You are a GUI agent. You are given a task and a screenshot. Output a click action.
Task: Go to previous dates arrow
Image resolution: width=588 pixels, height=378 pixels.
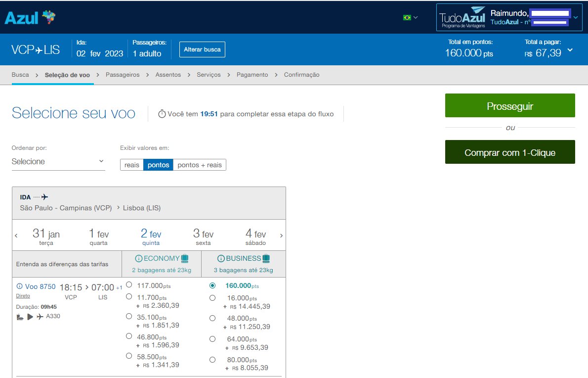(16, 236)
